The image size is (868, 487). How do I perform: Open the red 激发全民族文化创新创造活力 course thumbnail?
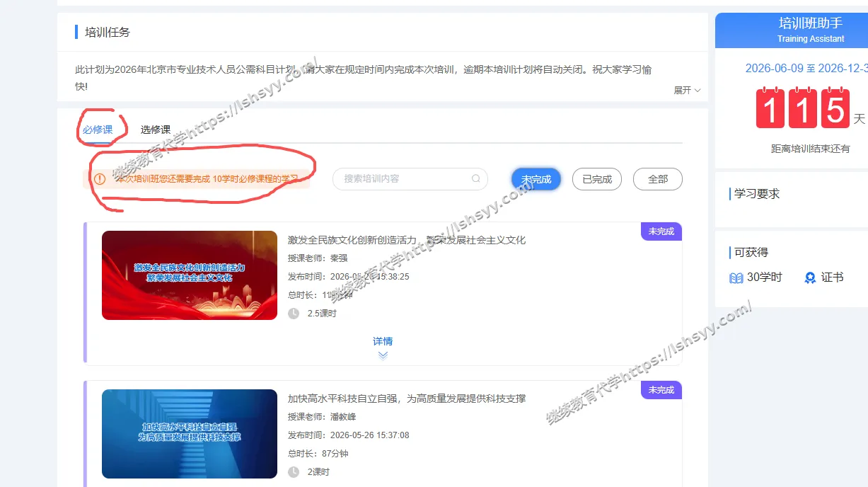190,275
